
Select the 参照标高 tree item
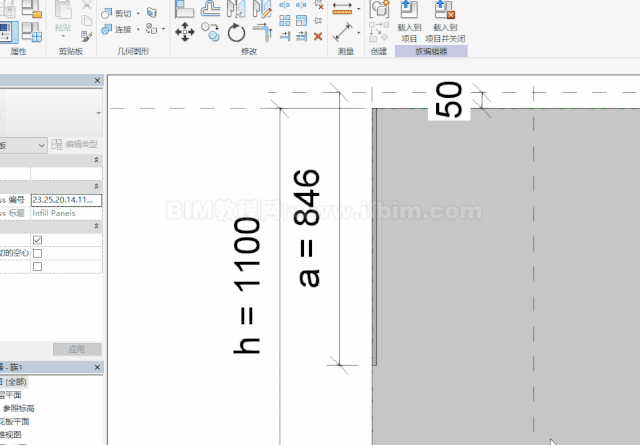tap(19, 408)
